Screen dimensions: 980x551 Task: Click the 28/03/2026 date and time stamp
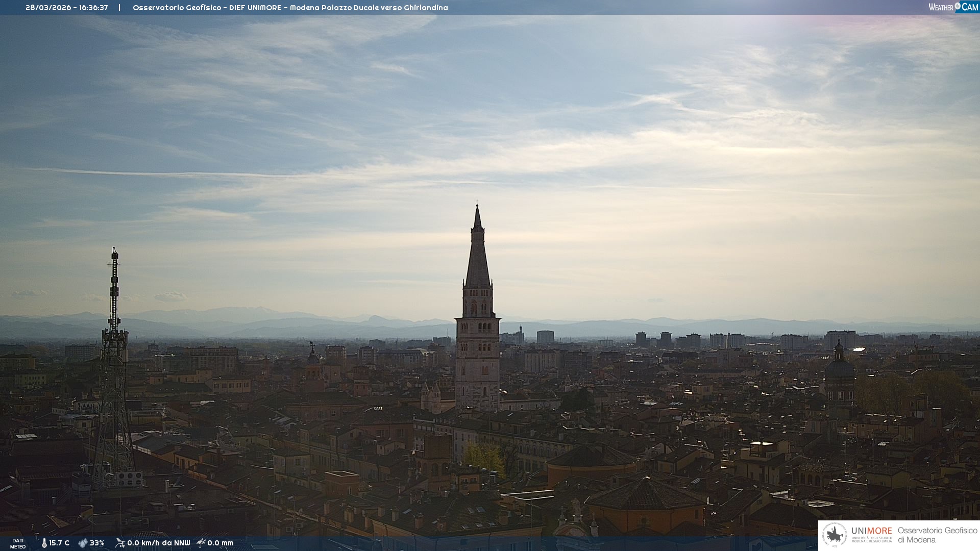(x=66, y=8)
